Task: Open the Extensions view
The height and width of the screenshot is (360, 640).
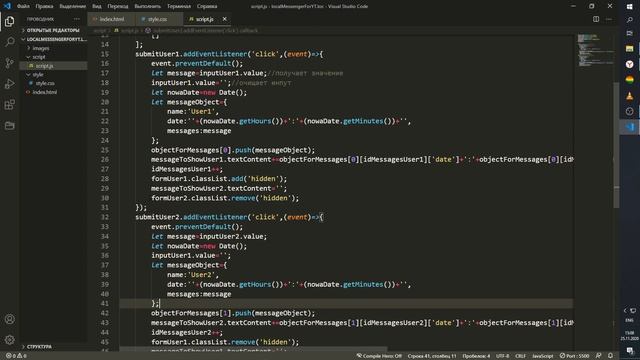Action: point(9,104)
